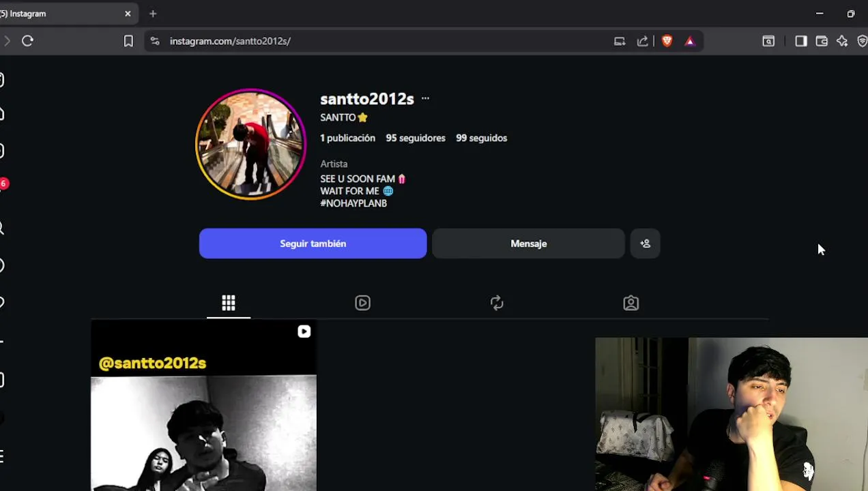Click the similar accounts suggestion button

tap(645, 243)
